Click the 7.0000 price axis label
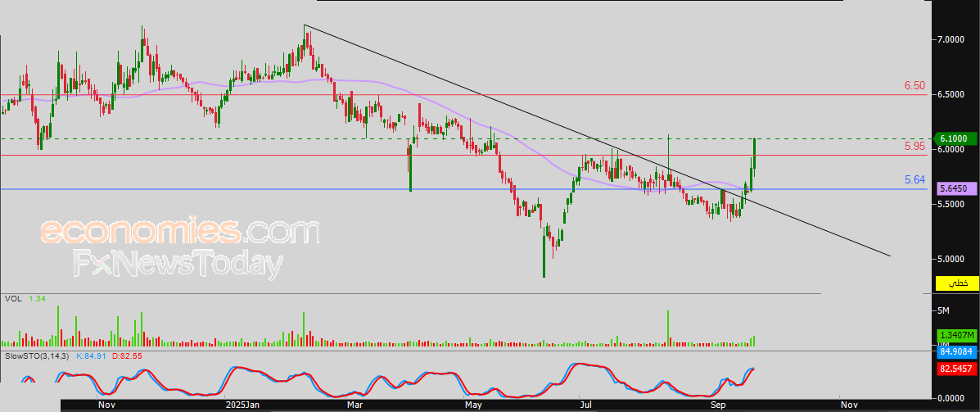The width and height of the screenshot is (980, 412). tap(952, 39)
